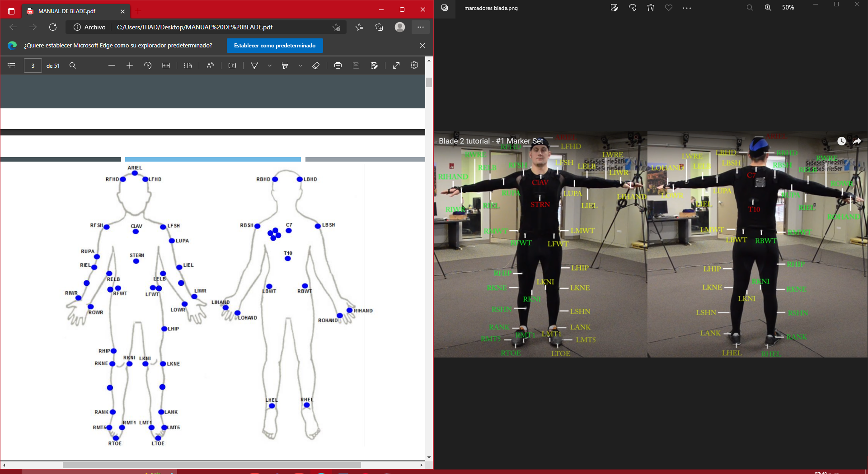Click Blade 2 tutorial video title
The image size is (868, 474).
click(491, 141)
